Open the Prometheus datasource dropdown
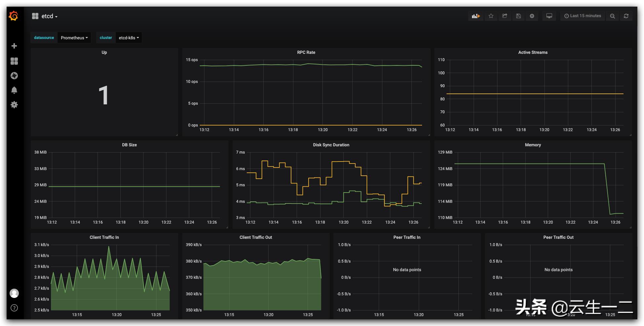The image size is (644, 326). point(74,37)
